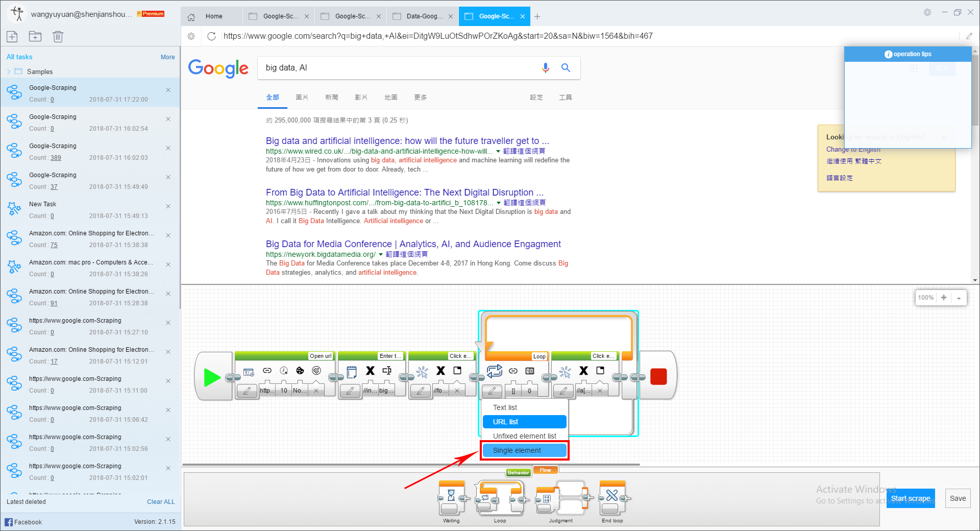Click the browser address bar URL
Screen dimensions: 980x531
(x=438, y=36)
